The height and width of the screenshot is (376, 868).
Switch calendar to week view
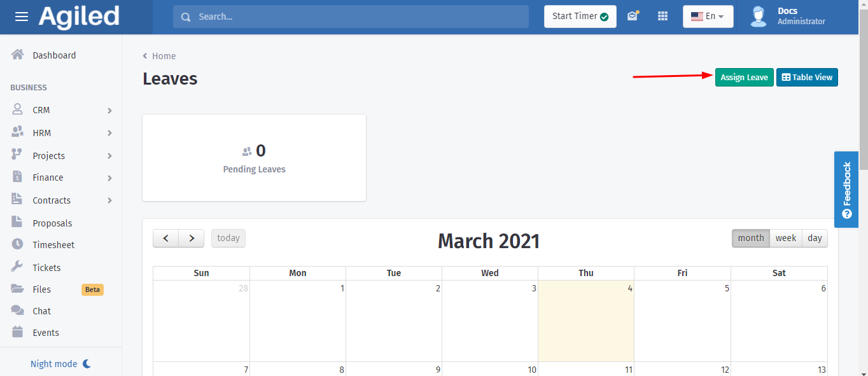coord(785,238)
